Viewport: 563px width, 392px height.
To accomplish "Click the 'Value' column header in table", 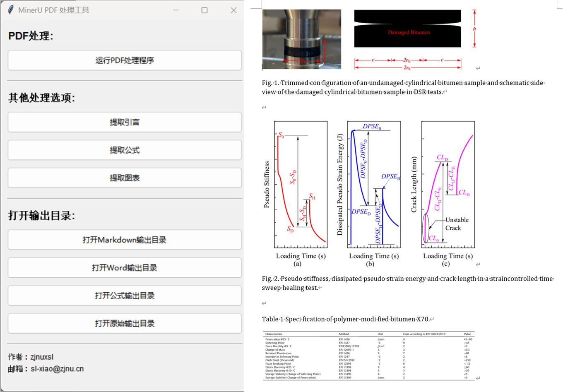I will click(x=467, y=334).
